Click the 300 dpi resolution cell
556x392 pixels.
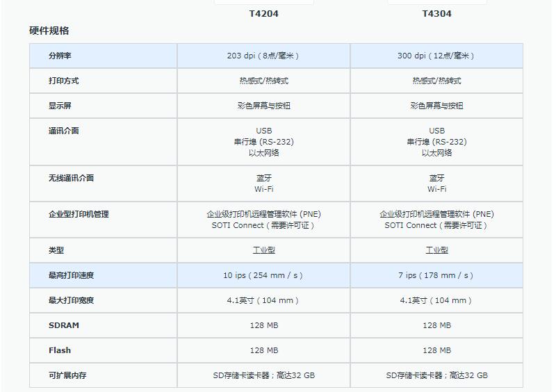436,56
